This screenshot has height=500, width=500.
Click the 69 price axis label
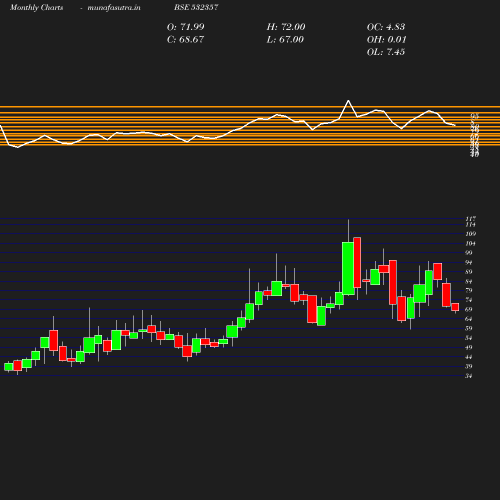click(x=469, y=309)
